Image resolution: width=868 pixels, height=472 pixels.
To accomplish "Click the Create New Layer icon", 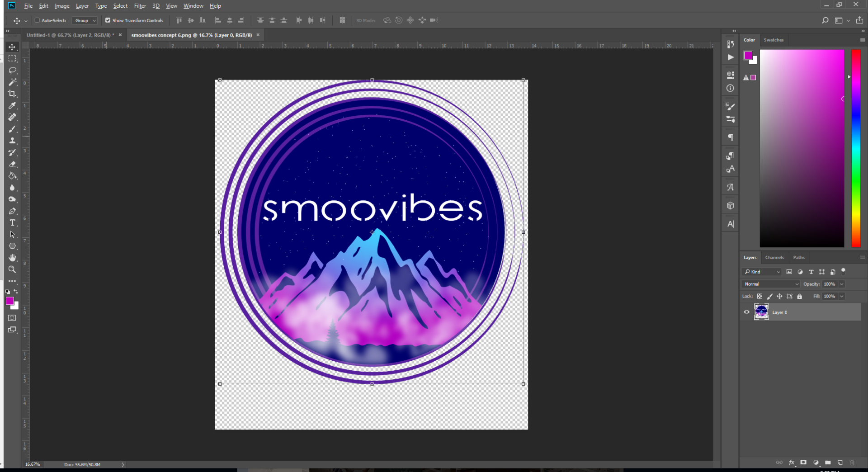I will click(x=840, y=463).
